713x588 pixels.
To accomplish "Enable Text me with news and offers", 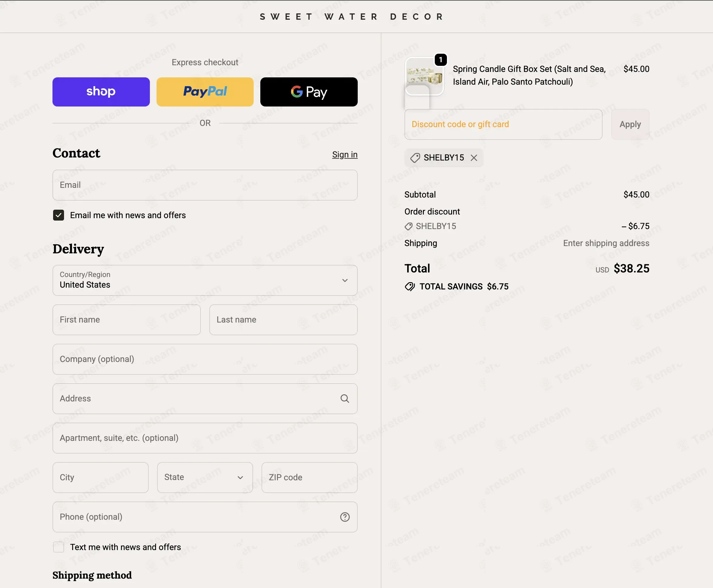I will (x=59, y=547).
